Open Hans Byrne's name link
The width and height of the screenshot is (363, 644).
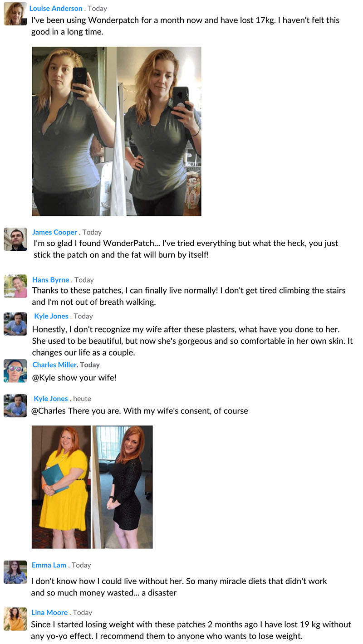(x=51, y=280)
